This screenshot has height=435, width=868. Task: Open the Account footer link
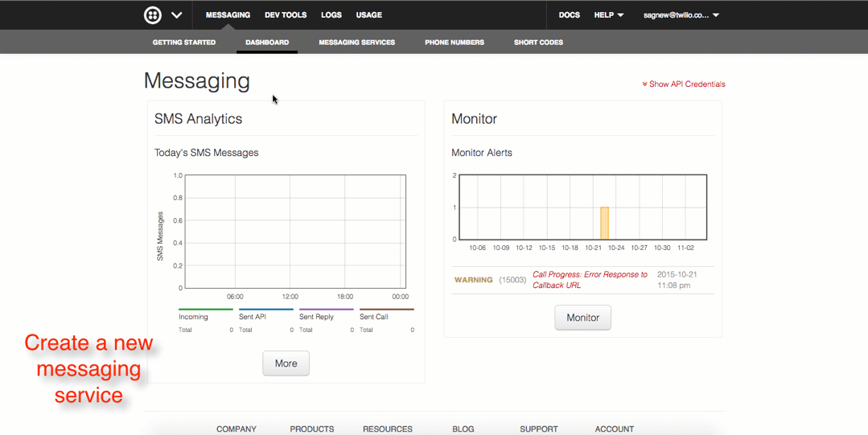615,429
